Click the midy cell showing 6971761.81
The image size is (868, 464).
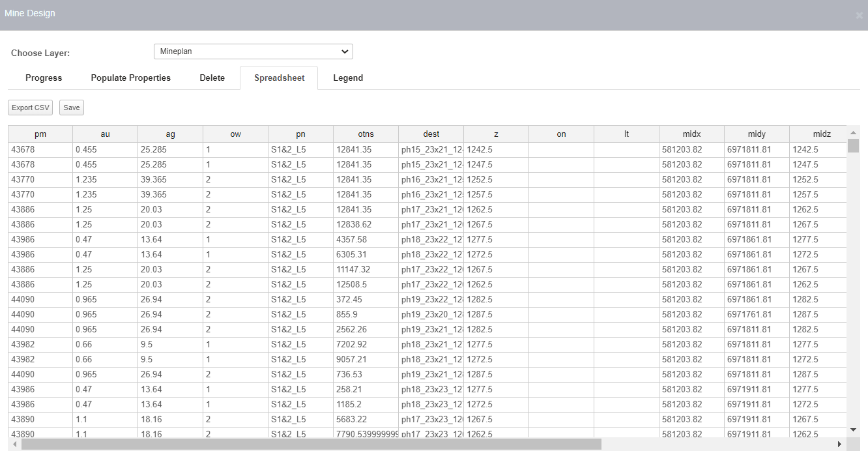(757, 315)
